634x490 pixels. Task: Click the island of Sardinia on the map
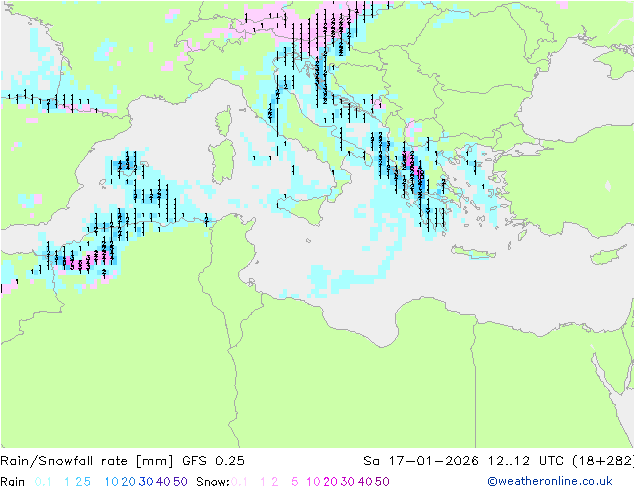click(x=223, y=162)
